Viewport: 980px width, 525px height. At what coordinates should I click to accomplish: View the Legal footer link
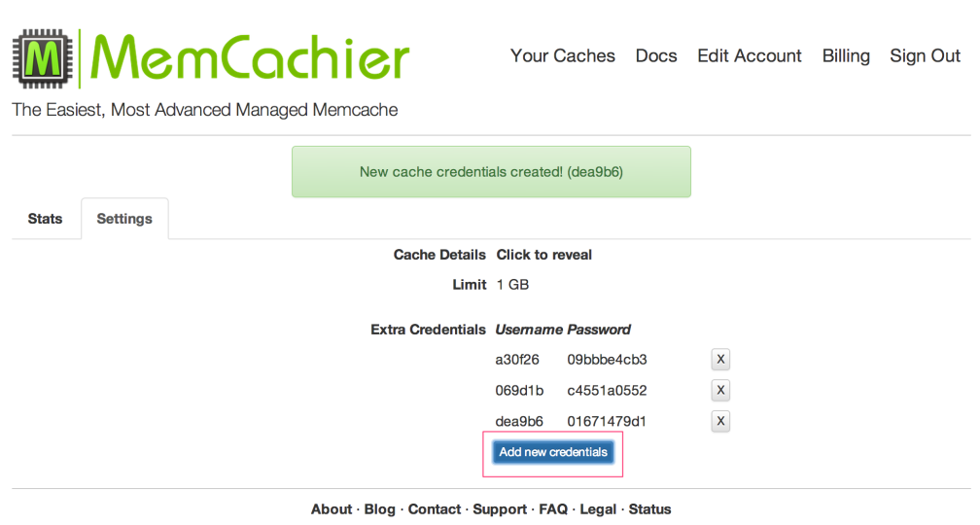tap(598, 509)
